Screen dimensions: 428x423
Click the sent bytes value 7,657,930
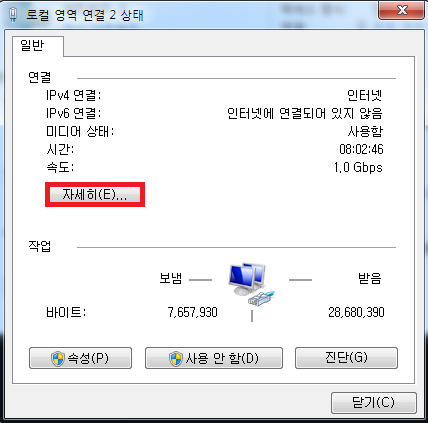(193, 312)
